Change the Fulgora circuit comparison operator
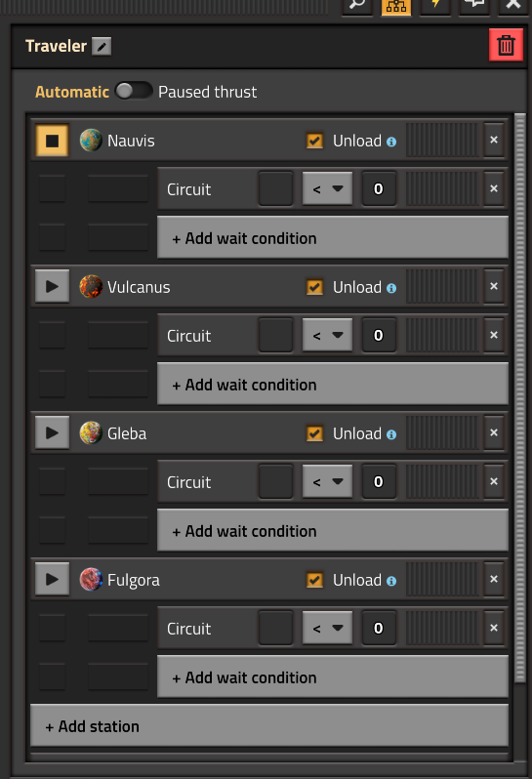 [x=327, y=628]
